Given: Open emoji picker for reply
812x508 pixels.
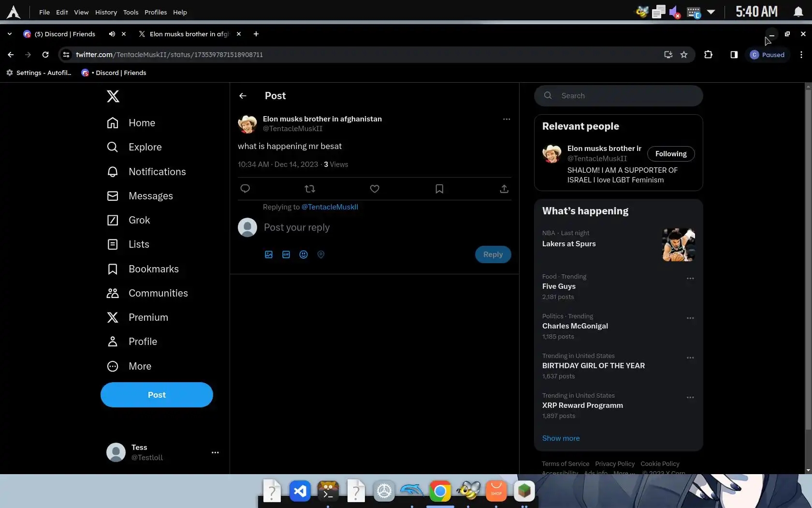Looking at the screenshot, I should [x=304, y=254].
